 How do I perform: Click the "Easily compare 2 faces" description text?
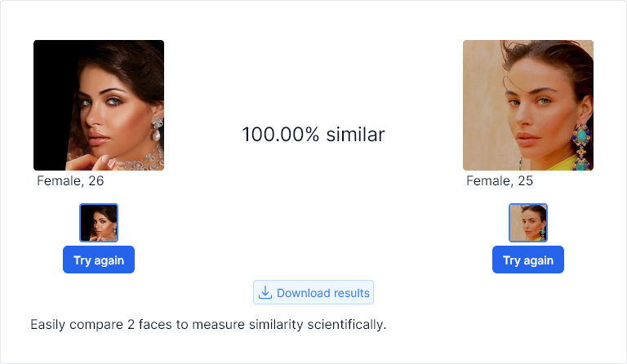pyautogui.click(x=208, y=325)
